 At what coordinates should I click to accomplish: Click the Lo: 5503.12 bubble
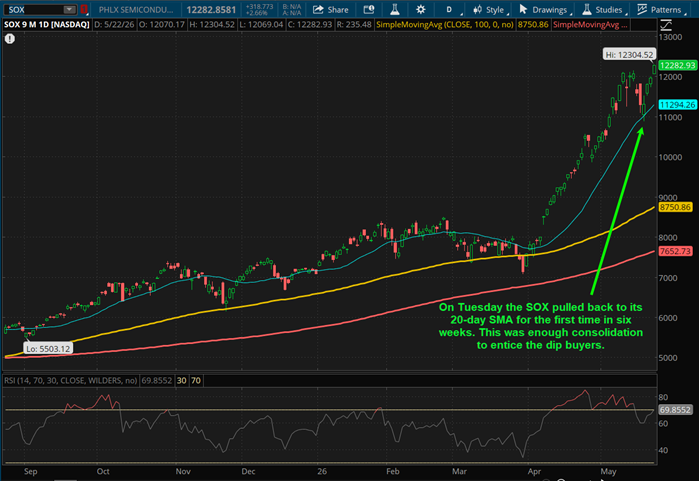coord(48,348)
